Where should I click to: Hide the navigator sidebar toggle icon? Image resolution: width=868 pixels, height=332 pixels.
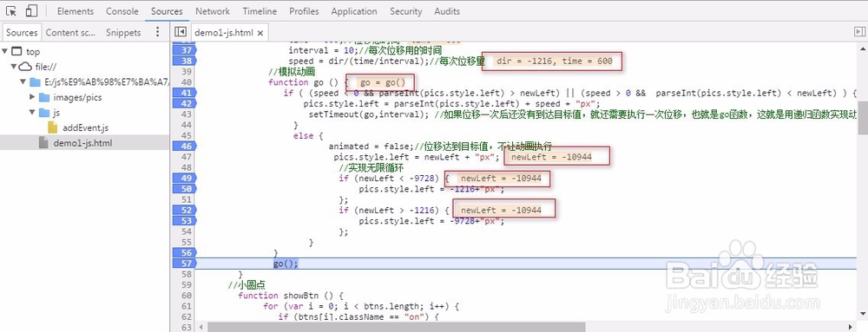click(180, 32)
